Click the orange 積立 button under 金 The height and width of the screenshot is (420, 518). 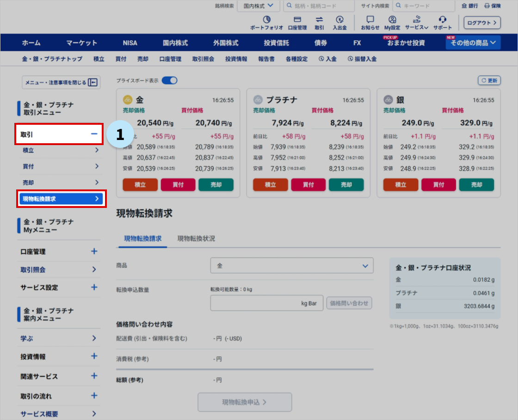tap(140, 185)
